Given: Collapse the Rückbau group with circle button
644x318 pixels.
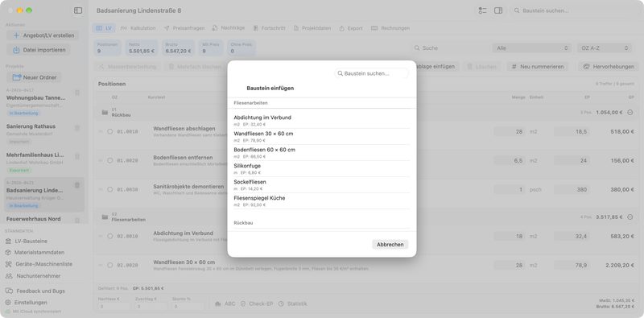Looking at the screenshot, I should (x=630, y=112).
